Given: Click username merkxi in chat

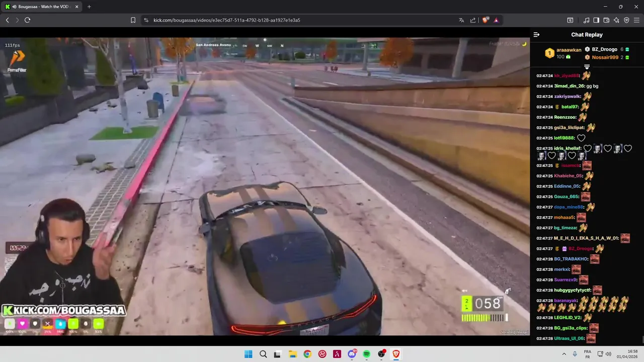Looking at the screenshot, I should pos(562,269).
